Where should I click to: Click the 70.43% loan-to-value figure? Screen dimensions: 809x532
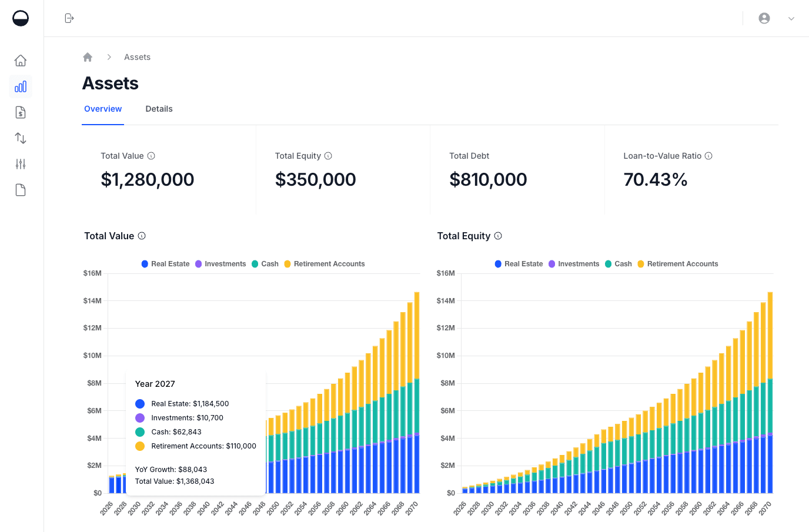[x=656, y=179]
